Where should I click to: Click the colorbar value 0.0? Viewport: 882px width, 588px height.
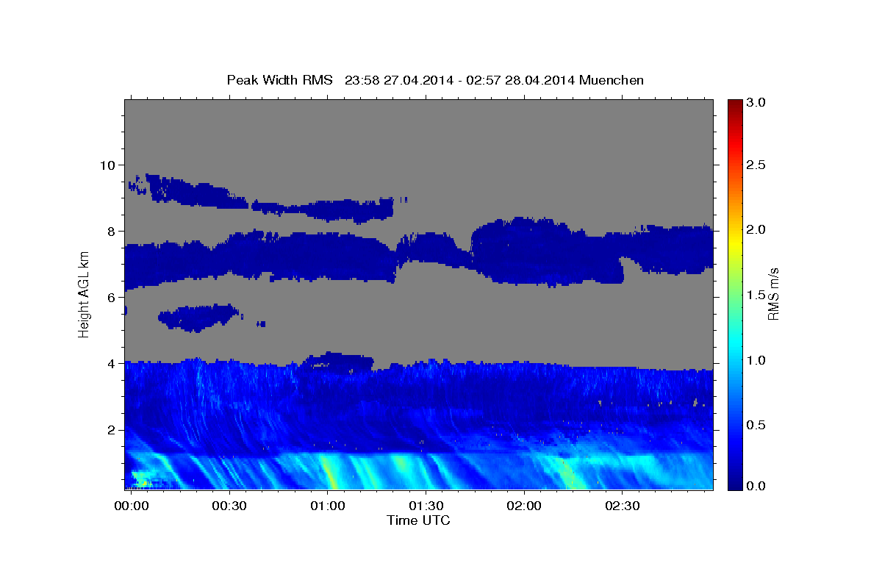(x=757, y=486)
